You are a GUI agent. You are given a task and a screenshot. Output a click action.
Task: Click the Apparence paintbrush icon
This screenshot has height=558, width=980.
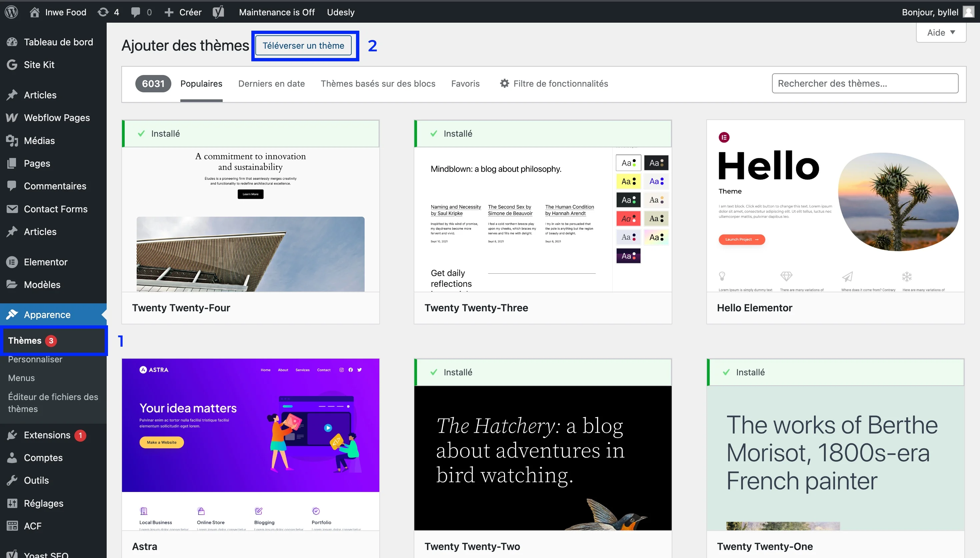pos(12,315)
